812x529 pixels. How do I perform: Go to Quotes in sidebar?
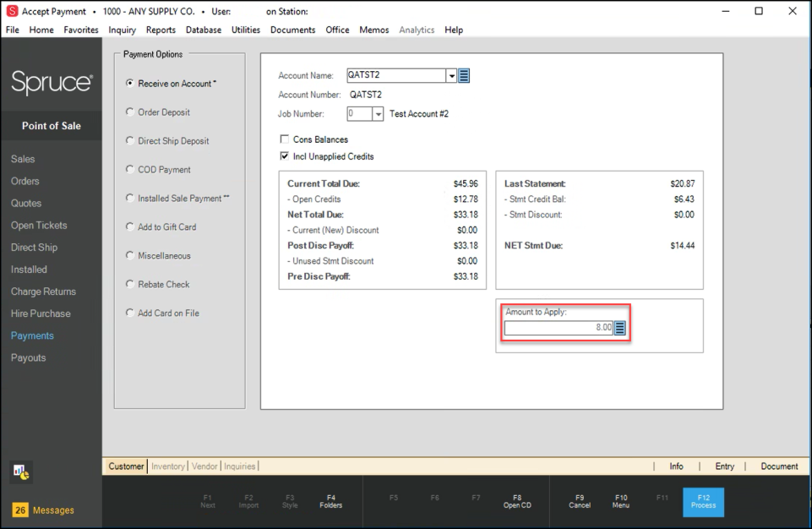coord(26,203)
